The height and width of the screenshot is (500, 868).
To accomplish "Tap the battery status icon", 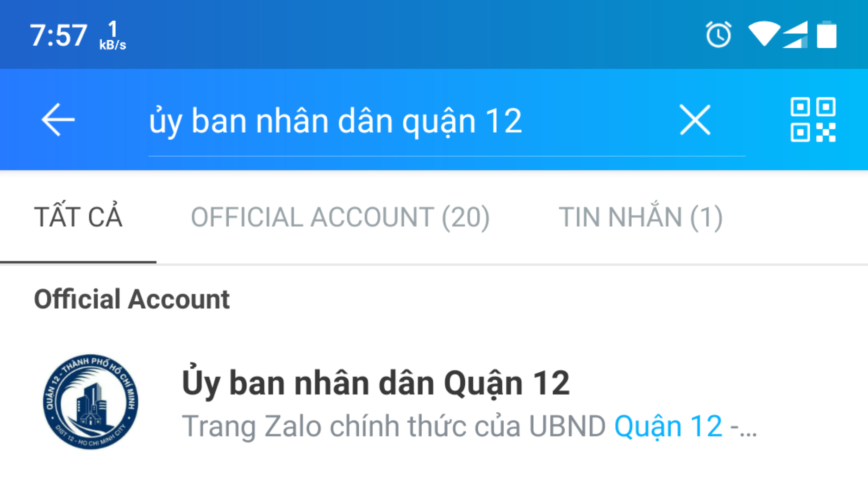I will point(827,34).
